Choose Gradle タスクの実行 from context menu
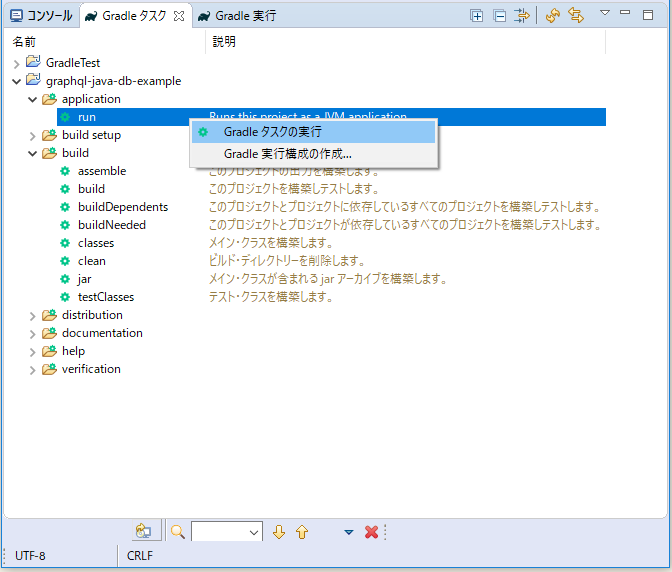Image resolution: width=672 pixels, height=572 pixels. coord(313,132)
